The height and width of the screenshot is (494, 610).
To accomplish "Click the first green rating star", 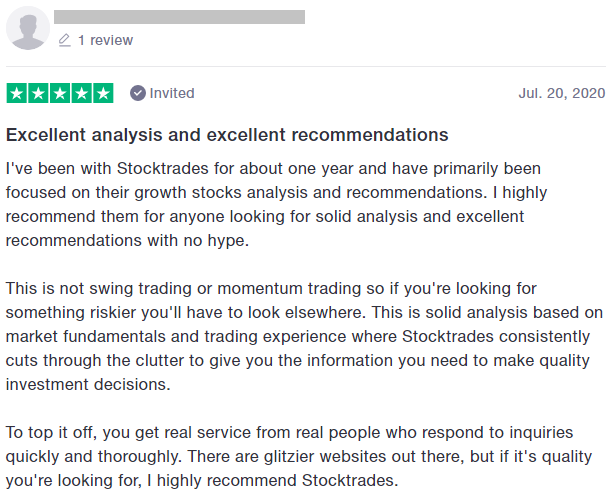I will (x=16, y=93).
